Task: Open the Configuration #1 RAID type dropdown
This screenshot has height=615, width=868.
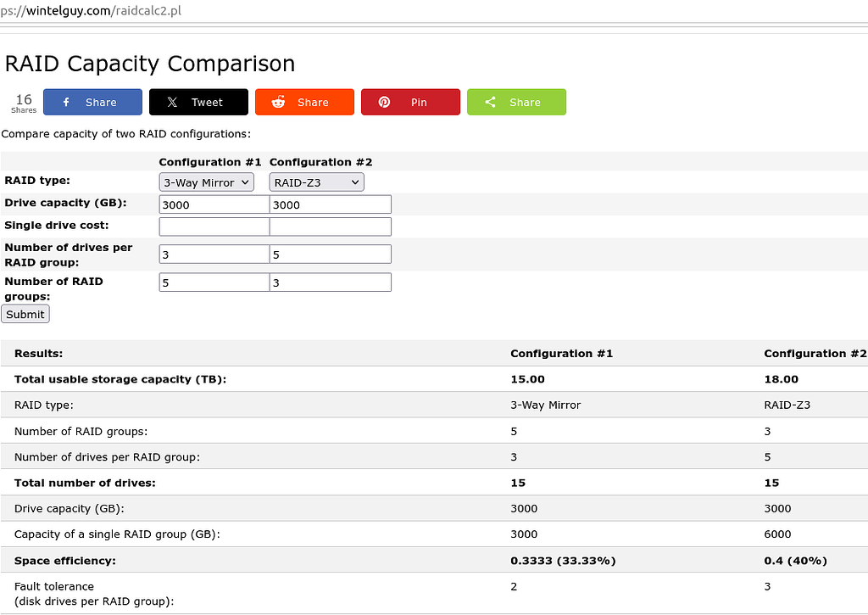Action: tap(206, 182)
